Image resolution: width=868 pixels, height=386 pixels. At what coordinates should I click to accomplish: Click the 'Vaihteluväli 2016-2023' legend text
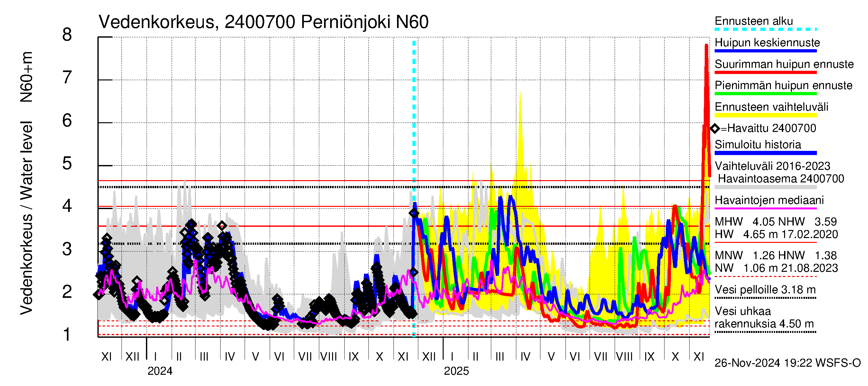[772, 166]
